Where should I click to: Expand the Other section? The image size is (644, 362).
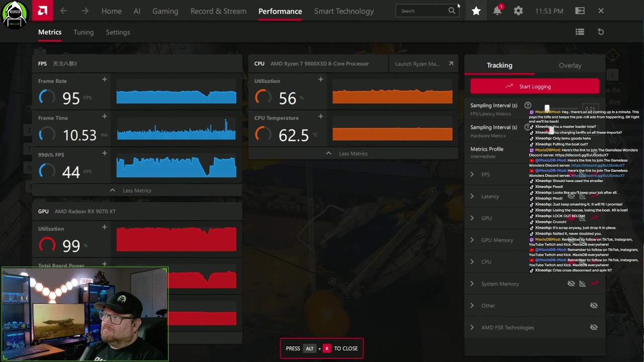tap(472, 306)
